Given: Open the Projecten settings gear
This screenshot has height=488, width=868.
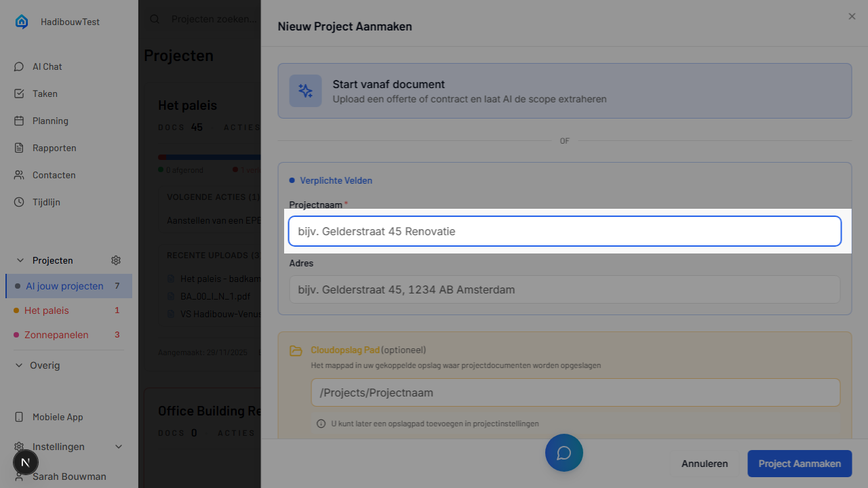Looking at the screenshot, I should pyautogui.click(x=115, y=260).
